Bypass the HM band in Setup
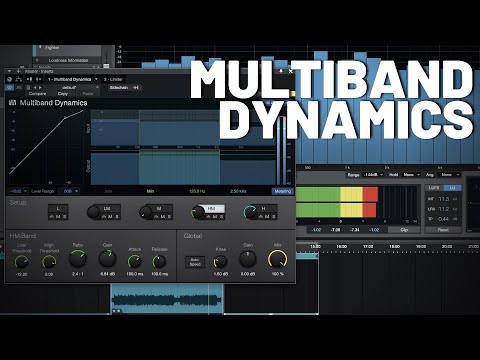 pyautogui.click(x=208, y=217)
